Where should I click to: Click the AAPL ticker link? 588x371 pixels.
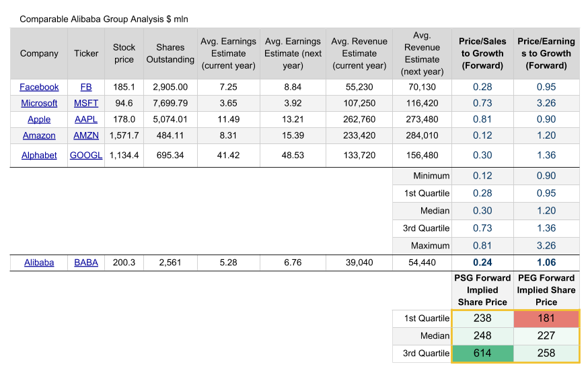click(x=86, y=119)
